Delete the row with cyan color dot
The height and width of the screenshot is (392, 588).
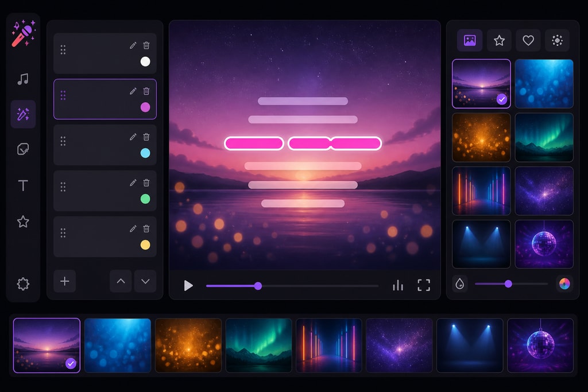146,137
